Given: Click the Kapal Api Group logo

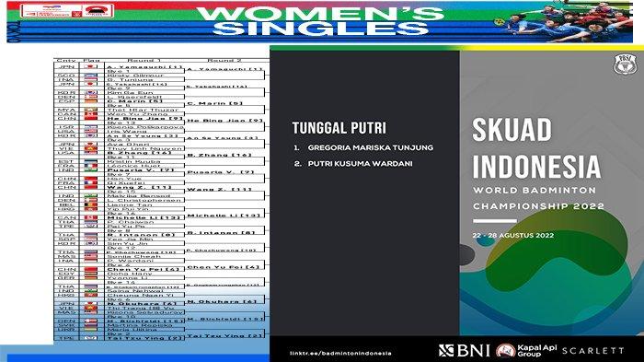Looking at the screenshot, I should 526,350.
